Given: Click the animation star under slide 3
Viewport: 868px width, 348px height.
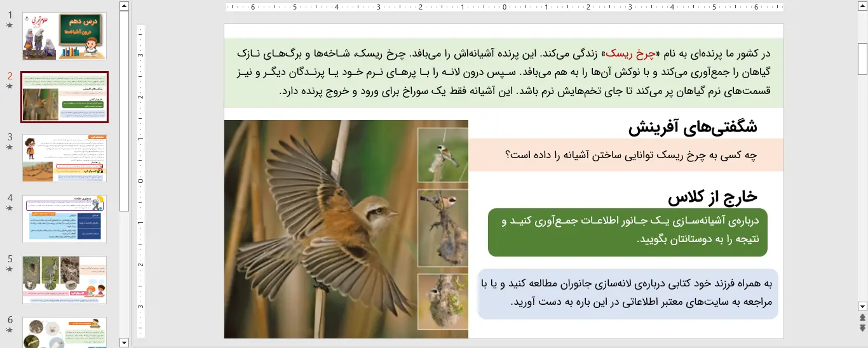Looking at the screenshot, I should click(x=10, y=147).
